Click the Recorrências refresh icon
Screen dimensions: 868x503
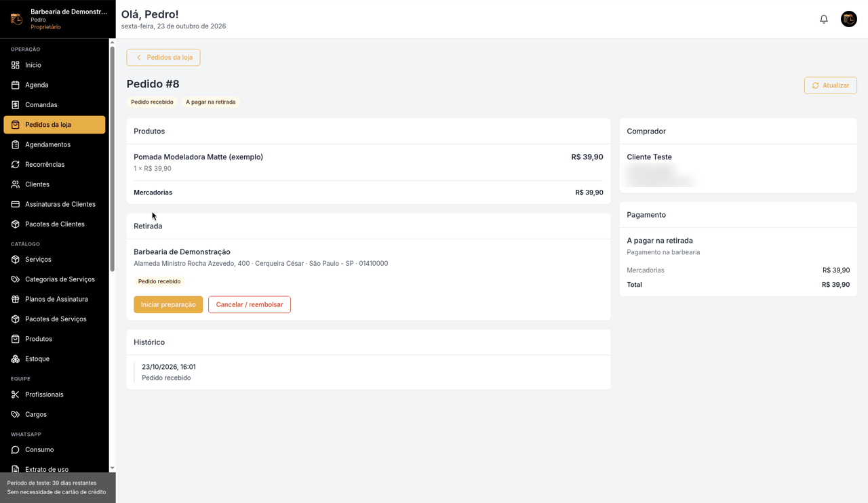[x=16, y=165]
